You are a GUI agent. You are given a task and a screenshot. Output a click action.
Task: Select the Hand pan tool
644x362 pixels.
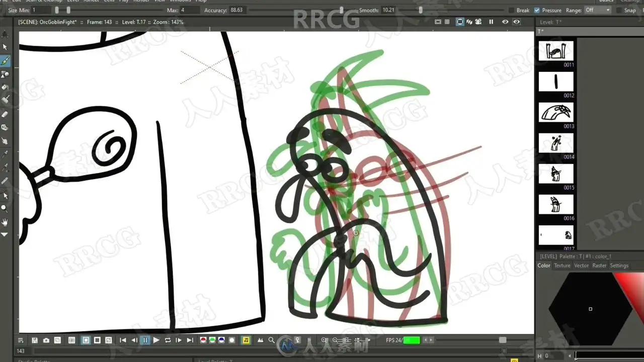5,221
